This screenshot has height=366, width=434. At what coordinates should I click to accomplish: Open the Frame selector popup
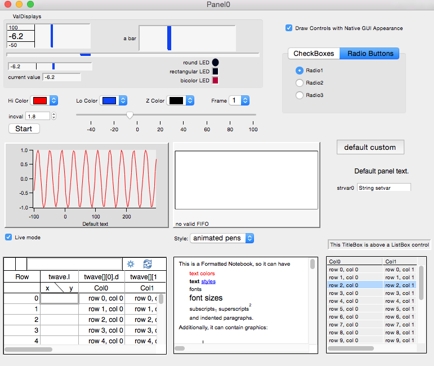(x=239, y=101)
